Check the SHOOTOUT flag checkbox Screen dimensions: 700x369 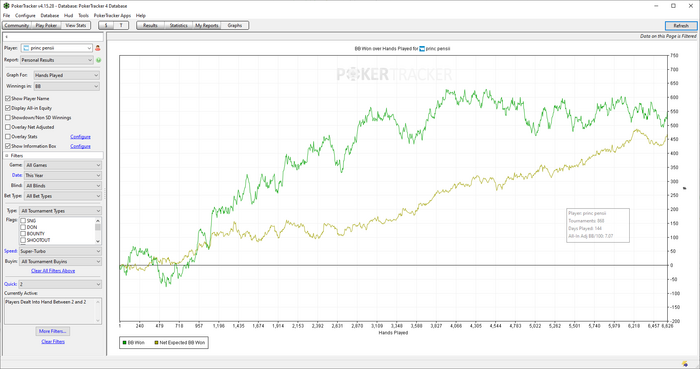(23, 240)
